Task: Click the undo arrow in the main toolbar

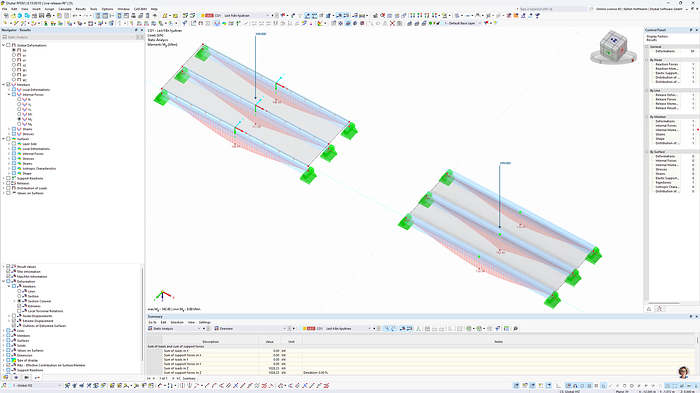Action: pos(75,16)
